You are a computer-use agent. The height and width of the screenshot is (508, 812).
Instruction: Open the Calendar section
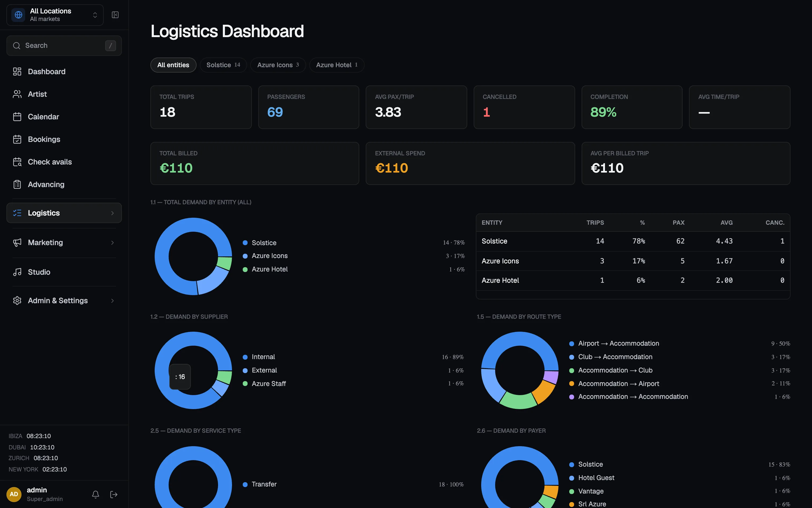(64, 117)
